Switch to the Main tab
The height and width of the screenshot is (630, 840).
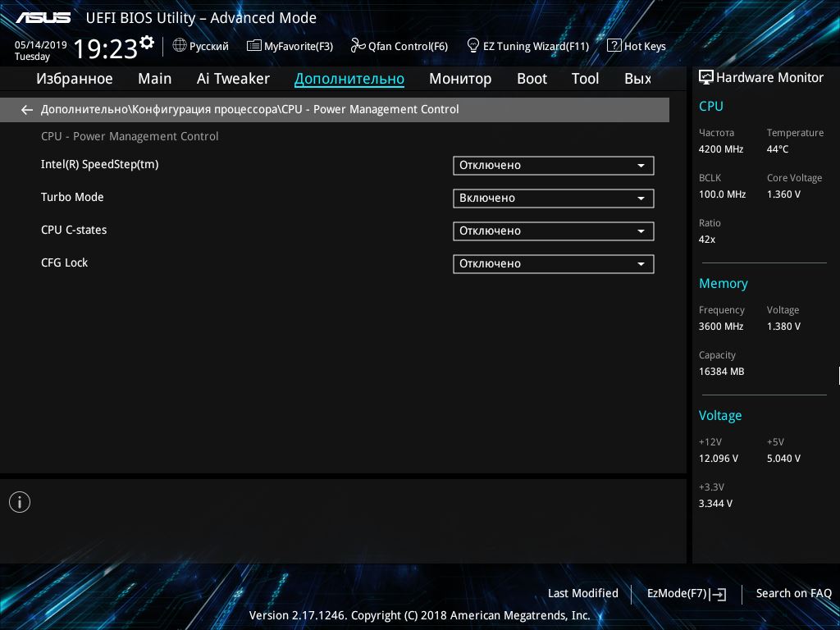coord(155,79)
